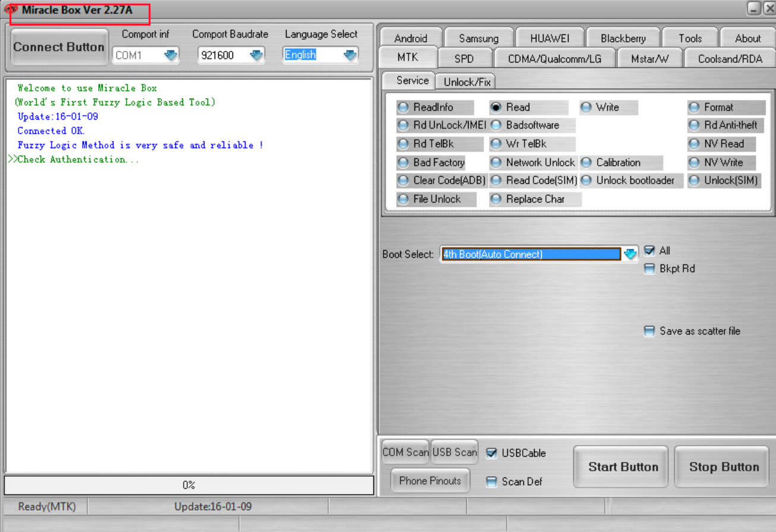Image resolution: width=776 pixels, height=532 pixels.
Task: Open the Language Select dropdown
Action: [x=350, y=55]
